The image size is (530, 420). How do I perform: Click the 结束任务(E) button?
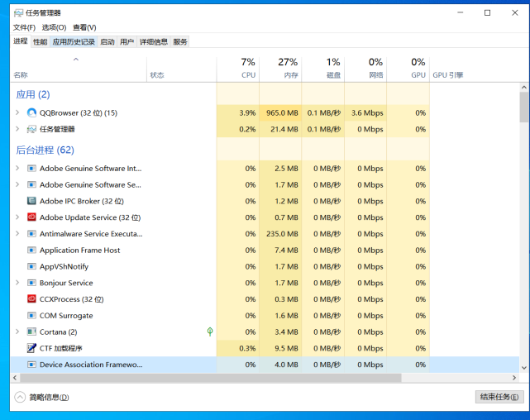click(499, 397)
